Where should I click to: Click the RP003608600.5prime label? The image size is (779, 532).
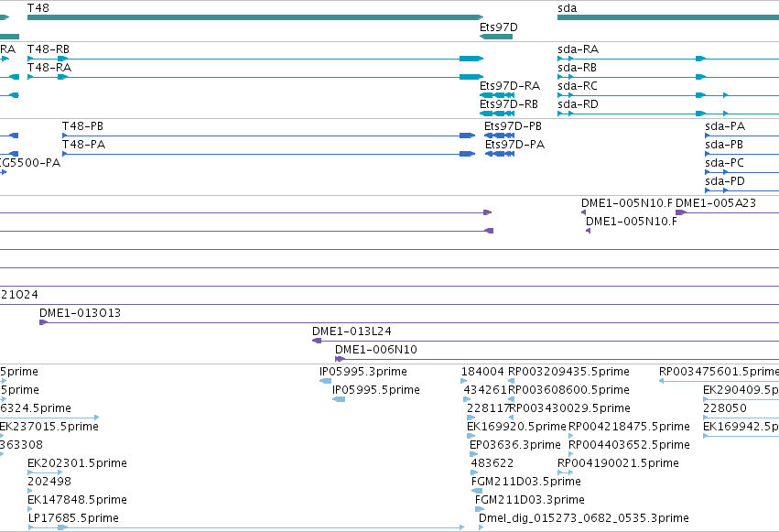click(x=568, y=390)
